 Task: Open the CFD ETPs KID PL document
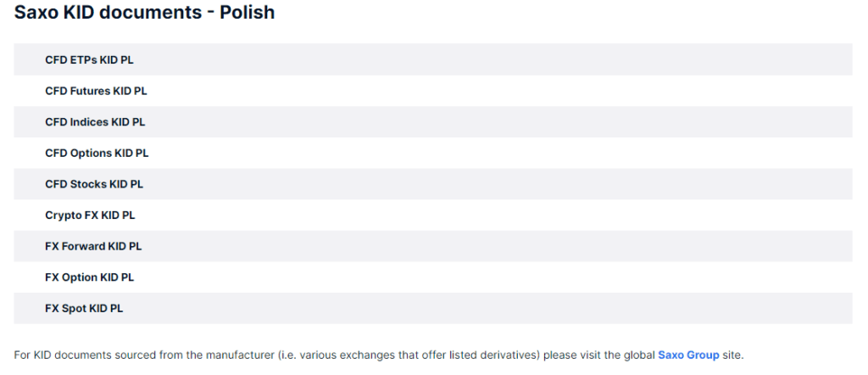pos(89,60)
